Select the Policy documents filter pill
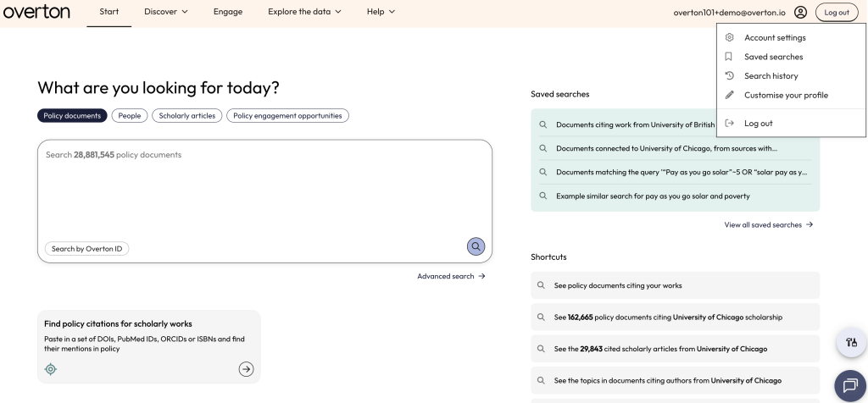 (72, 115)
